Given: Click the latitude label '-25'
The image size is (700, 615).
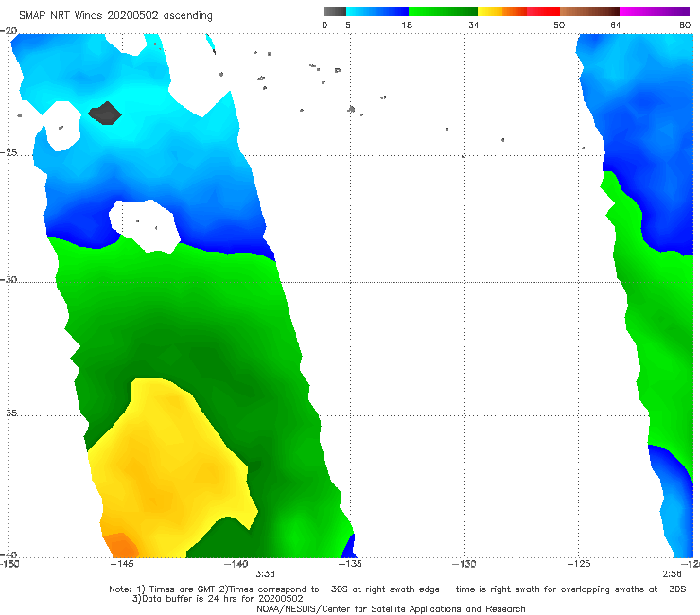Looking at the screenshot, I should [9, 152].
